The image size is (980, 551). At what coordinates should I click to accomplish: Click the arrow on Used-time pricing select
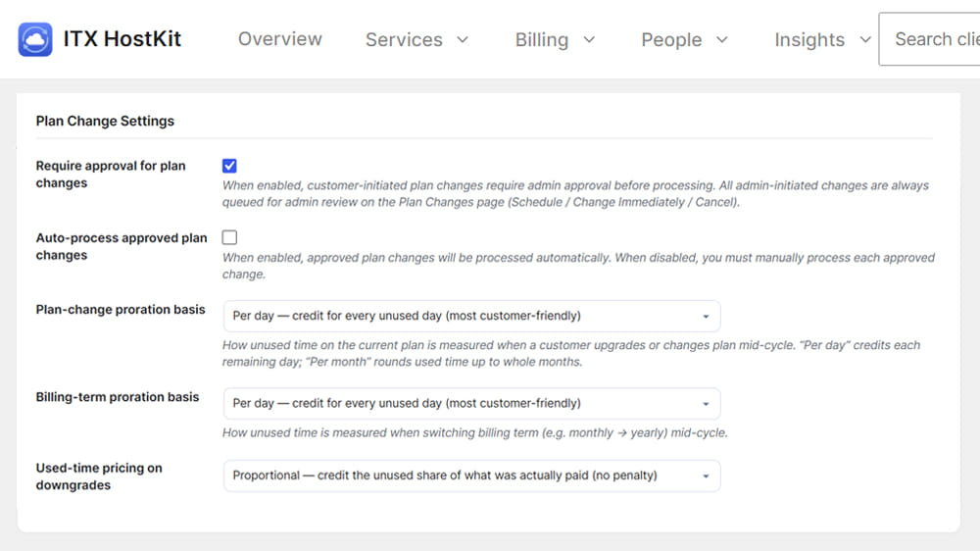(706, 476)
